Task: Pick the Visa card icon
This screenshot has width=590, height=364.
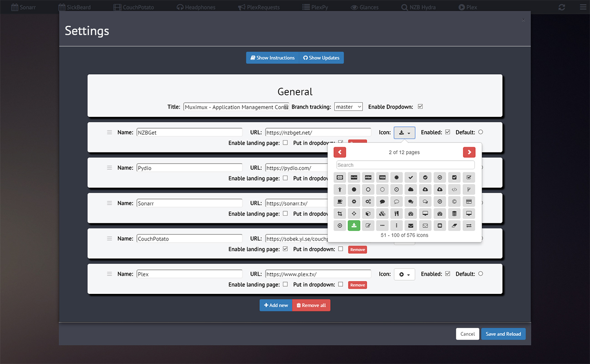Action: pos(383,177)
